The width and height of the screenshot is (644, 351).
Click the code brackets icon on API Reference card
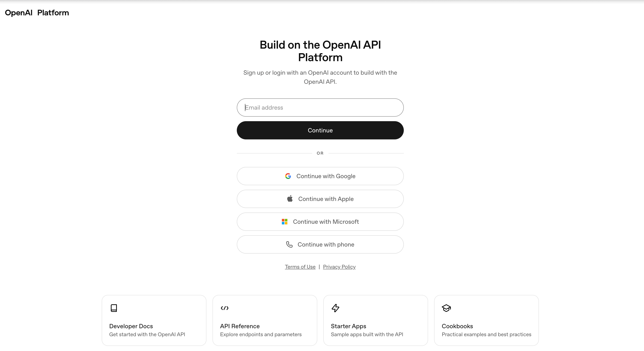(x=224, y=308)
